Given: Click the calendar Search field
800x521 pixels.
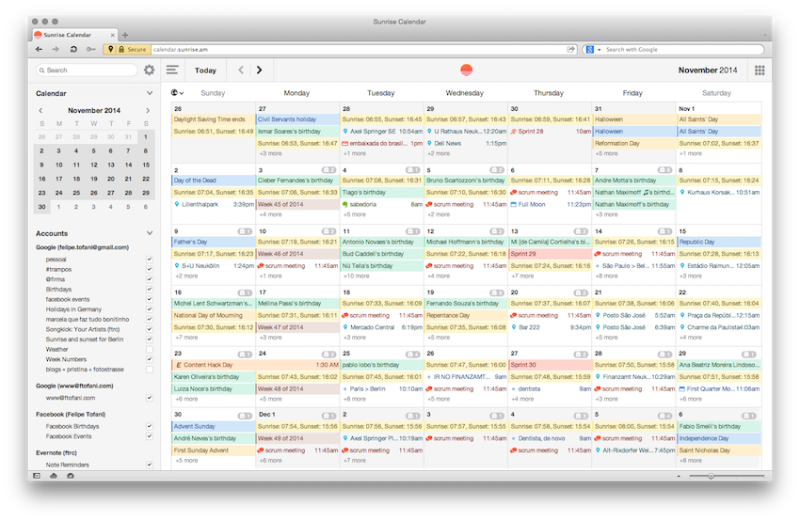Looking at the screenshot, I should point(87,70).
